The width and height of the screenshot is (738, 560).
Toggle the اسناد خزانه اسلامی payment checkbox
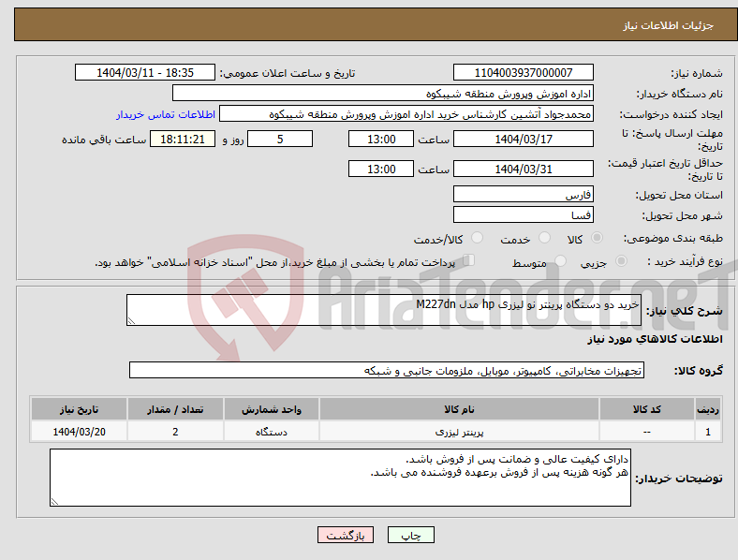(468, 260)
